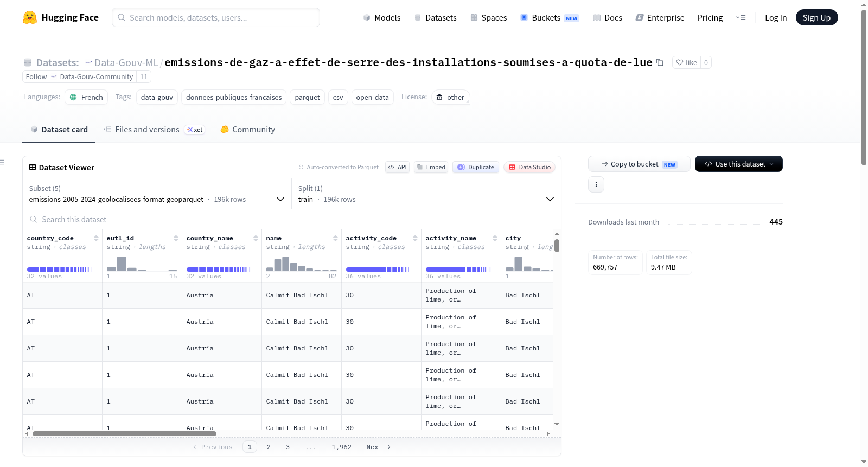Screen dimensions: 868x467
Task: Open the Pricing page
Action: pos(710,17)
